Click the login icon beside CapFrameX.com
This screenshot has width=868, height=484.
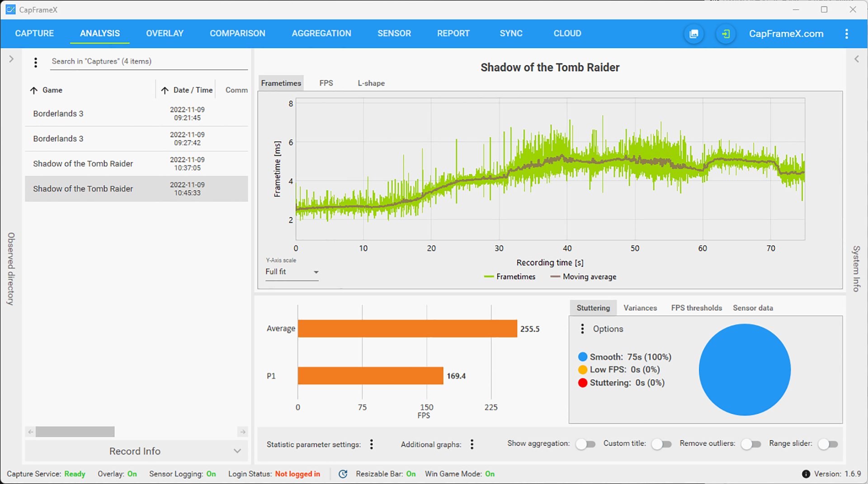click(726, 34)
